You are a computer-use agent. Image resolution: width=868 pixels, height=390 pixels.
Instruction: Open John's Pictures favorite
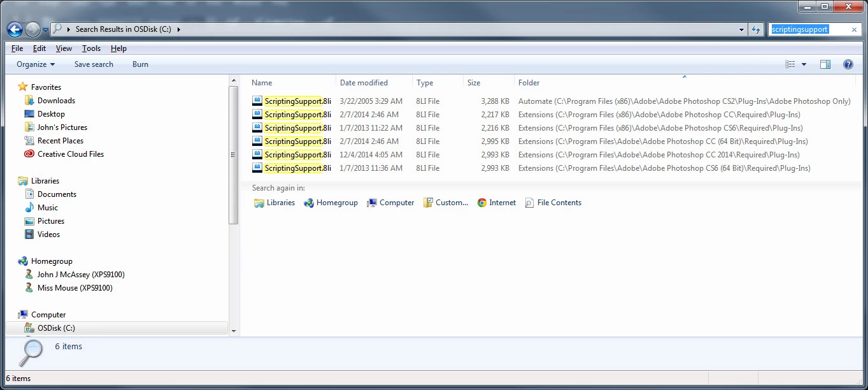(x=62, y=127)
